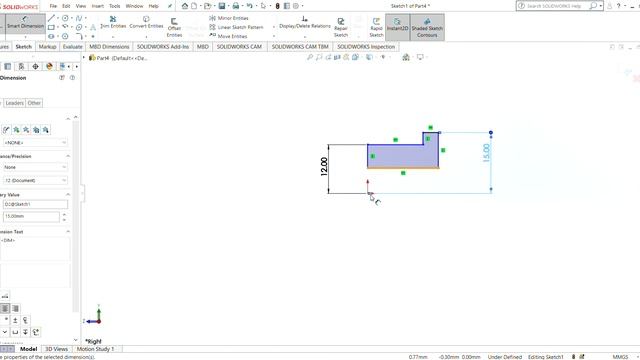Open the Other tab in Dimension panel
Viewport: 640px width, 360px height.
click(34, 103)
